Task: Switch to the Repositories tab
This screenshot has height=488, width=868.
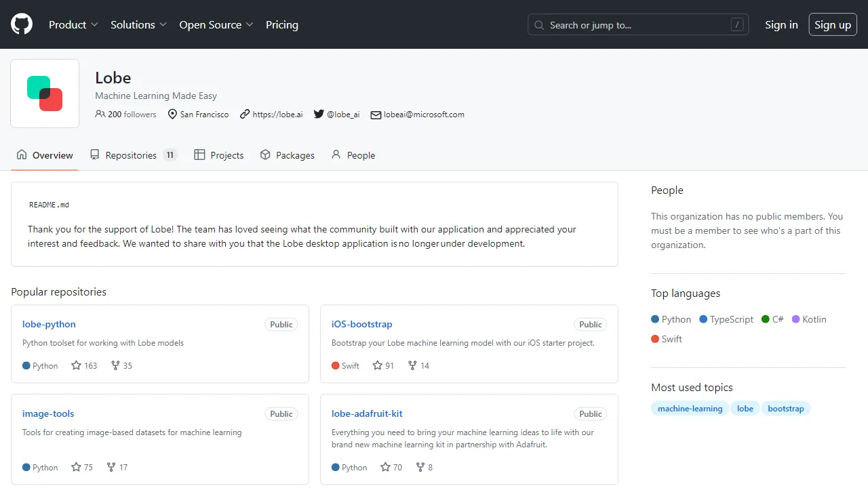Action: coord(134,155)
